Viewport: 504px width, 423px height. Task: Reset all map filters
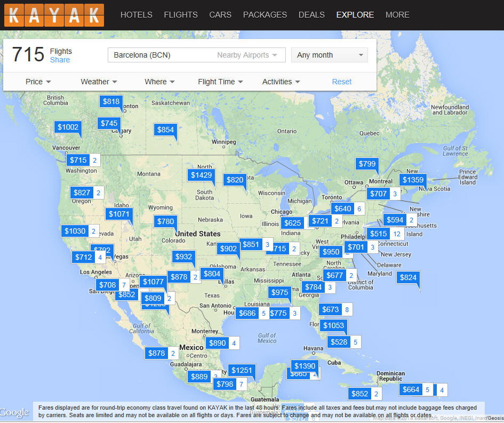coord(342,82)
